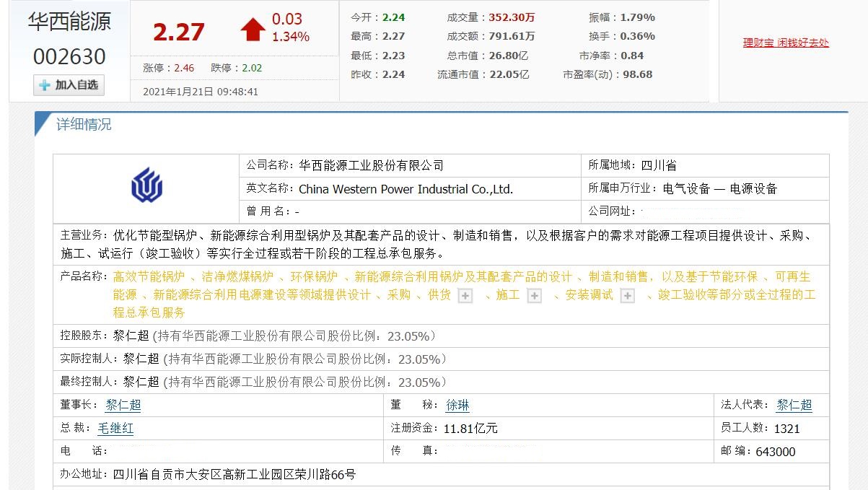
Task: Click company name 华西能源工业股份有限公司 in 公司名称 row
Action: pos(372,165)
